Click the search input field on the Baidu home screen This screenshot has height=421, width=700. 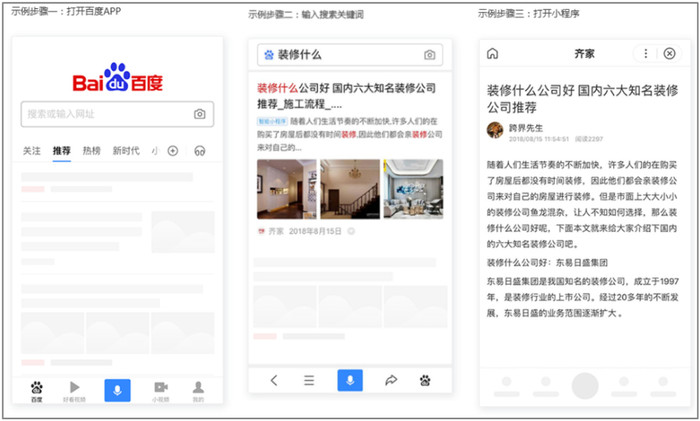pyautogui.click(x=117, y=114)
